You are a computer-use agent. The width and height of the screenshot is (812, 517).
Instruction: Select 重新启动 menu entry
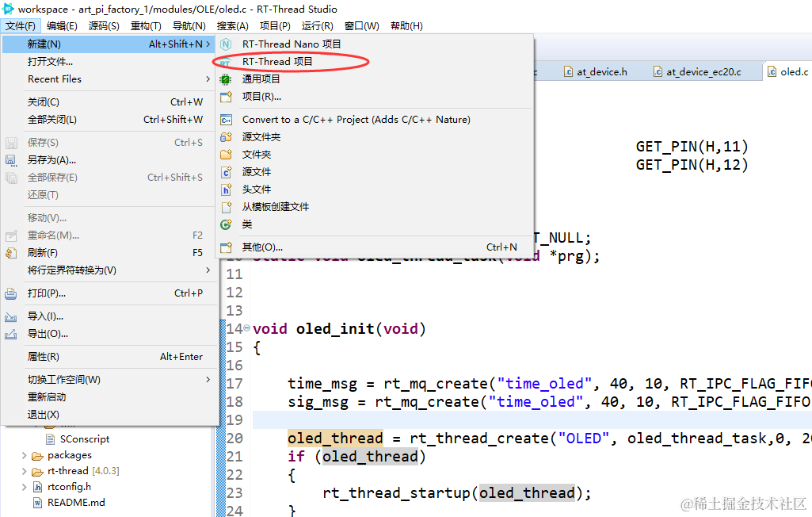109,397
